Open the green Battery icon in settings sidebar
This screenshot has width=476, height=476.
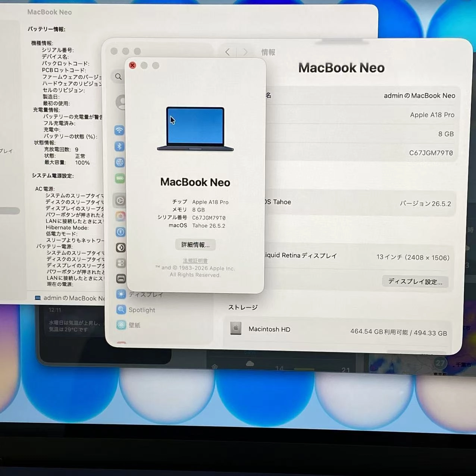point(120,178)
